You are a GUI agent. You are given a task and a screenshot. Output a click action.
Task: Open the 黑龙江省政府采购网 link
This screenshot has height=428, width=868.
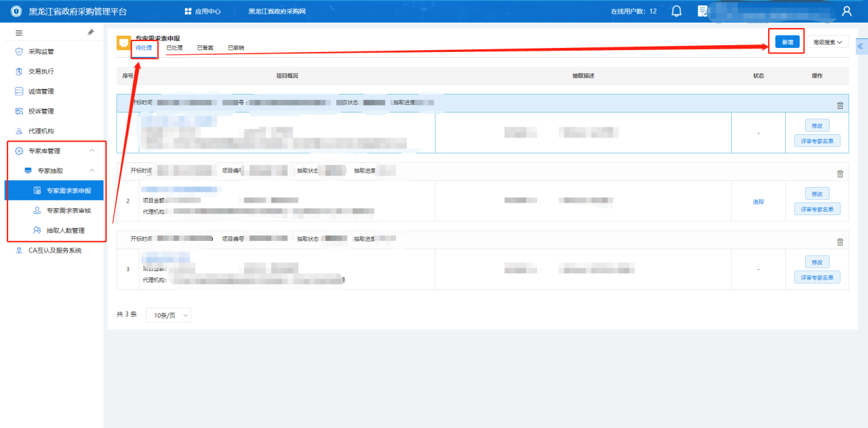tap(276, 11)
